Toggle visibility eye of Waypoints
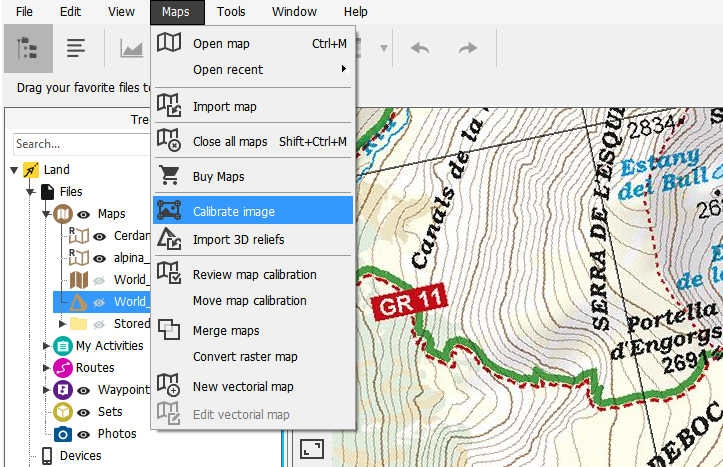This screenshot has width=723, height=467. click(83, 390)
